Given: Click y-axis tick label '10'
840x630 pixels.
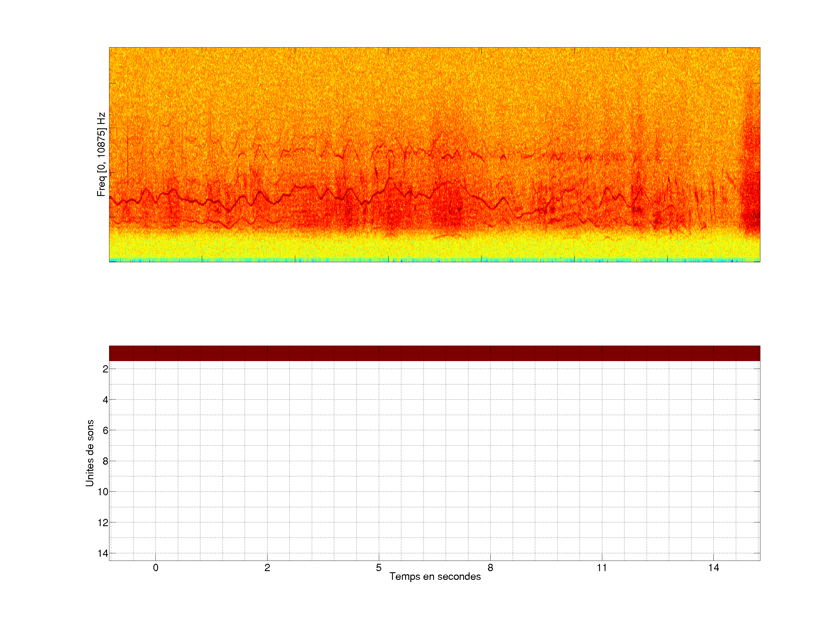Looking at the screenshot, I should (103, 492).
